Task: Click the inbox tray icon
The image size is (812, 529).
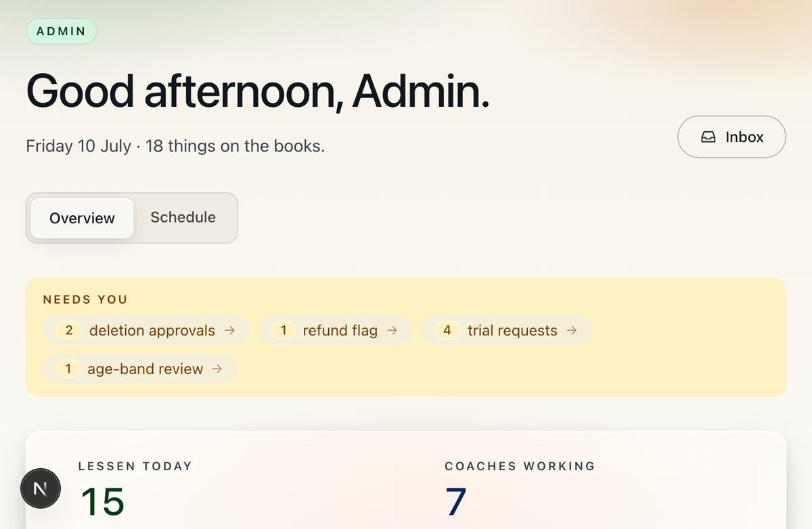Action: coord(708,137)
